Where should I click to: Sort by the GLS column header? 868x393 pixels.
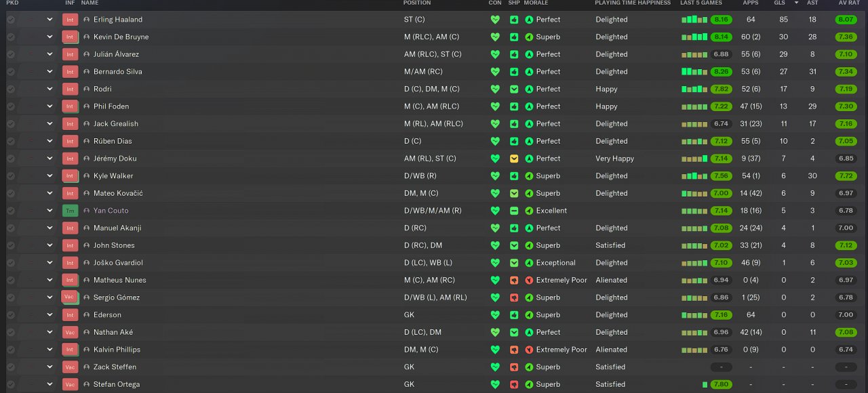tap(779, 3)
